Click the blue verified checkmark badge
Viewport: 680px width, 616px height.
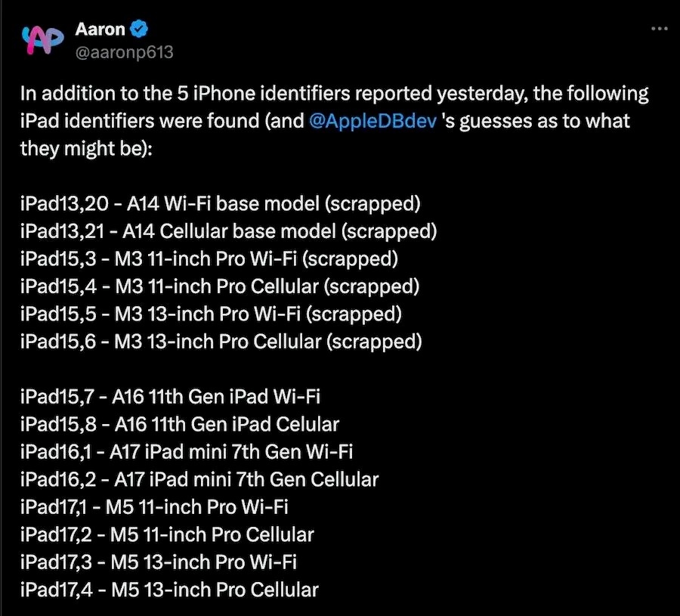tap(139, 29)
